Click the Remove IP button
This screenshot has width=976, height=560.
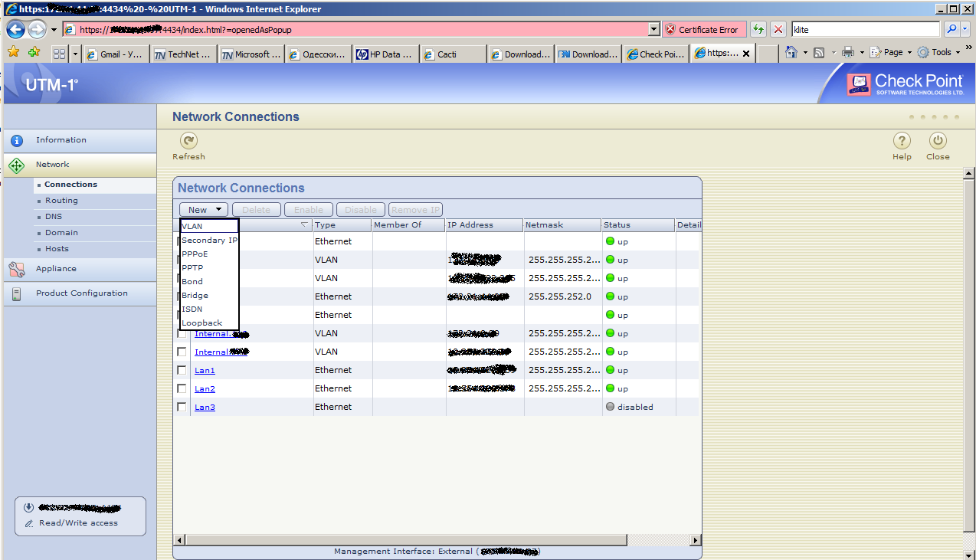point(416,210)
